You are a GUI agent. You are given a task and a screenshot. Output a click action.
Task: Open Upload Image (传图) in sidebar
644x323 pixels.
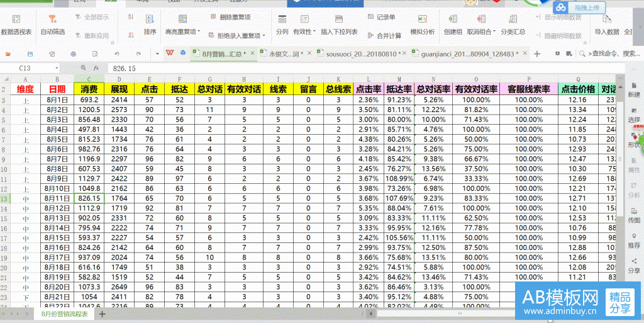click(634, 216)
